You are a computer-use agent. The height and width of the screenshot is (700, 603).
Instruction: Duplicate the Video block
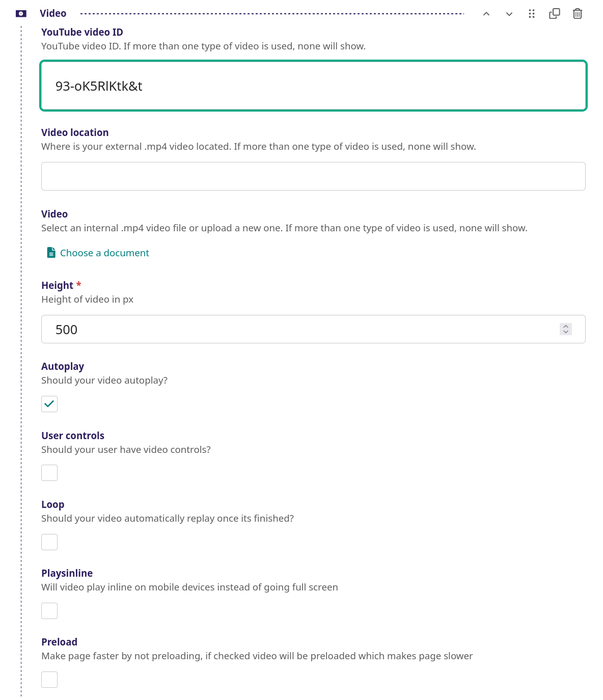point(555,14)
